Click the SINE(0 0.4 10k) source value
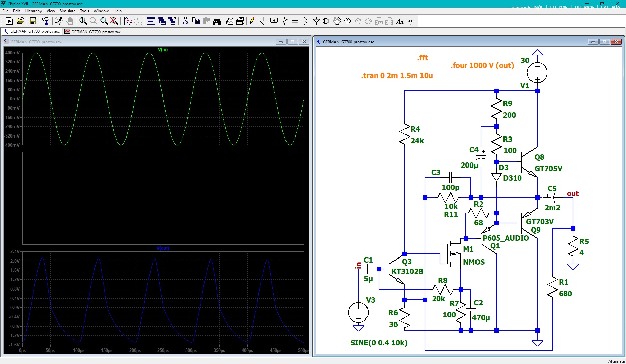626x364 pixels. click(x=379, y=343)
